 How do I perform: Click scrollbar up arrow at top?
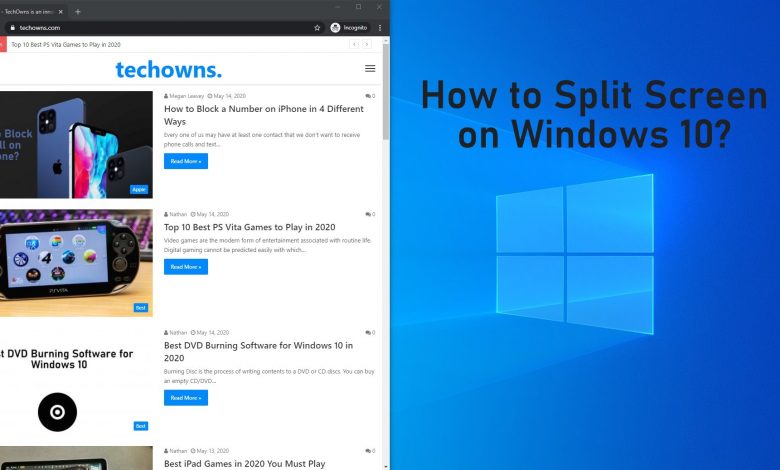(x=386, y=40)
